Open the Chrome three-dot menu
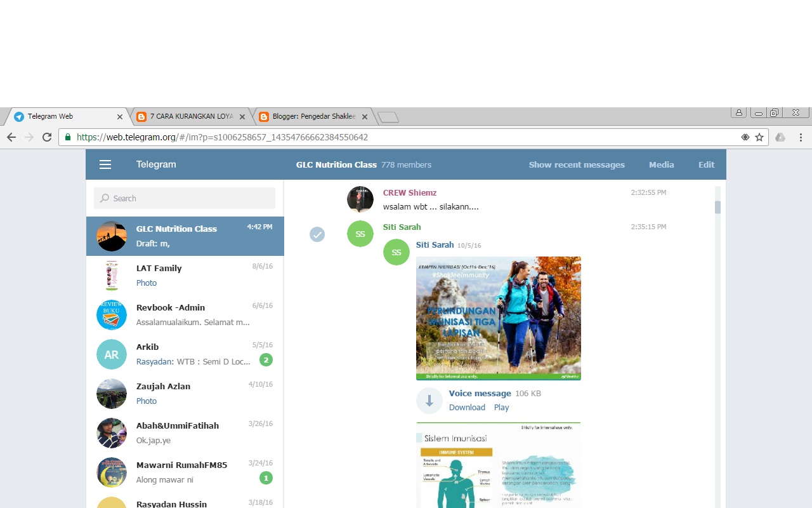812x508 pixels. click(801, 137)
